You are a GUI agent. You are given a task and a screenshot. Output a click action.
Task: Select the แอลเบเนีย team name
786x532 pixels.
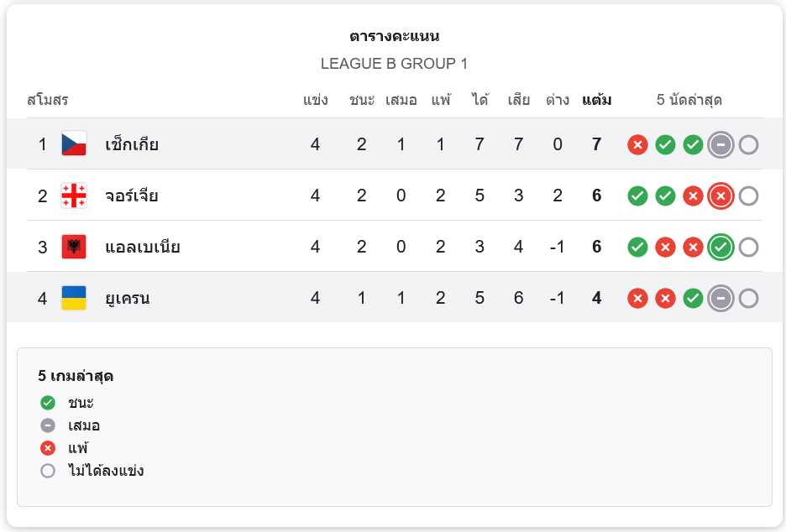pos(143,247)
